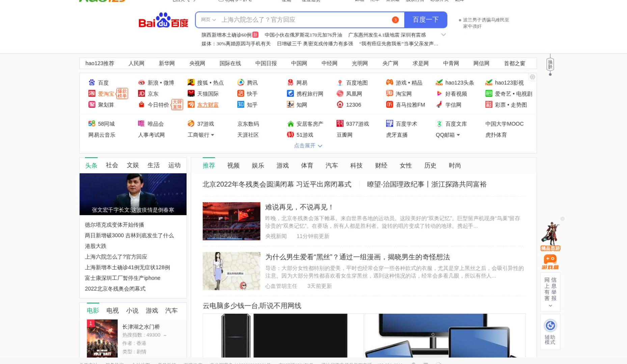Click the 搜狐 site icon
This screenshot has width=627, height=364.
[x=191, y=83]
